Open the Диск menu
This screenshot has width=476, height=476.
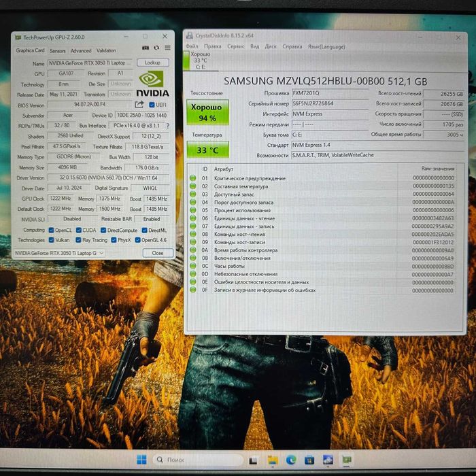pos(271,46)
